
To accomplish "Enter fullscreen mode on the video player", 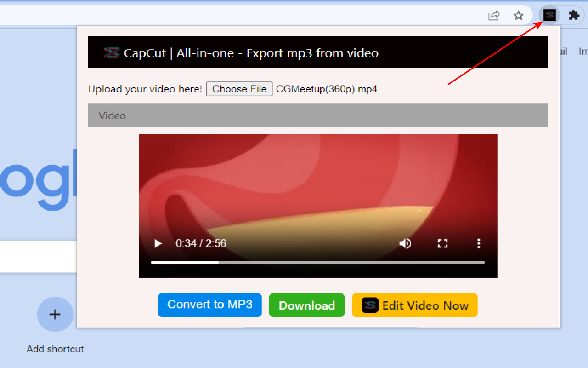I will [x=442, y=243].
